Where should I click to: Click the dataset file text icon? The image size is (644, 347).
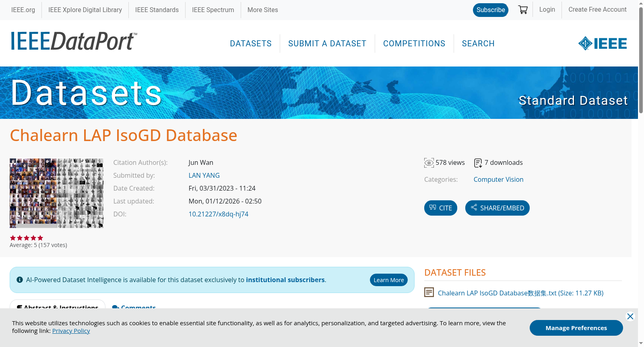pos(429,292)
